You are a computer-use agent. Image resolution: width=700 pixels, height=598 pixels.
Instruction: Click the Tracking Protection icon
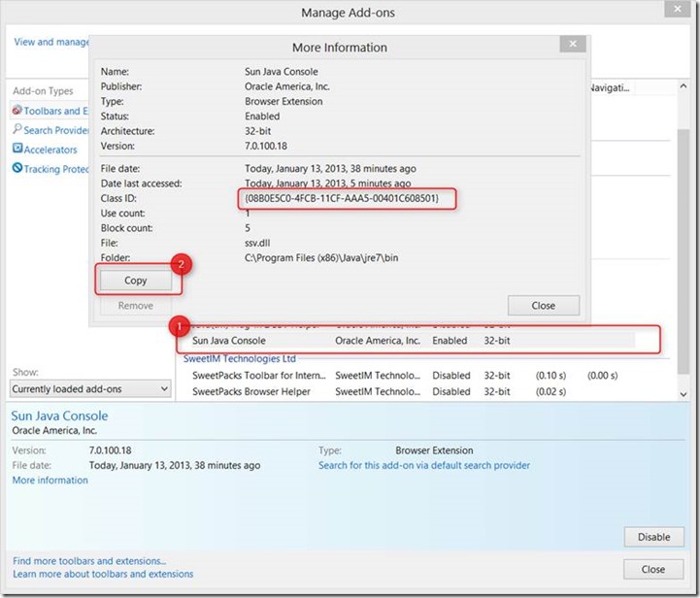click(17, 168)
